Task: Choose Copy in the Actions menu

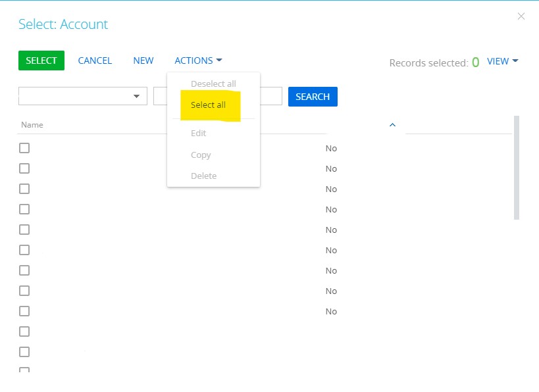Action: click(201, 155)
